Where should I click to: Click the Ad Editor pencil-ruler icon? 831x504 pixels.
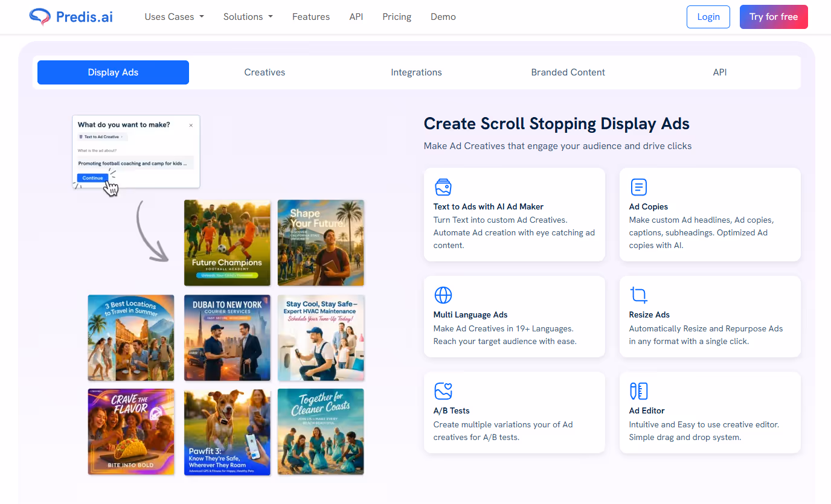(638, 391)
